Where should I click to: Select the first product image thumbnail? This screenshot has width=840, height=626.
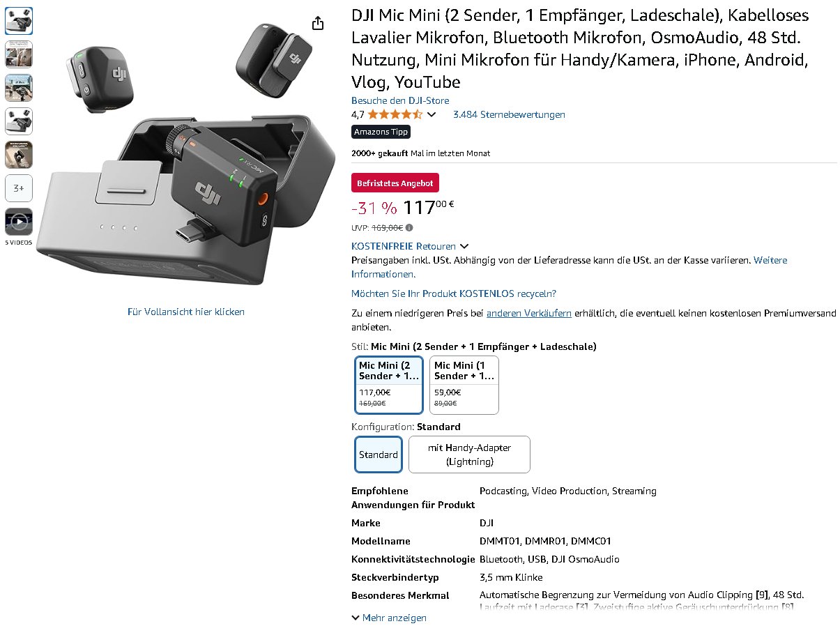pyautogui.click(x=19, y=21)
